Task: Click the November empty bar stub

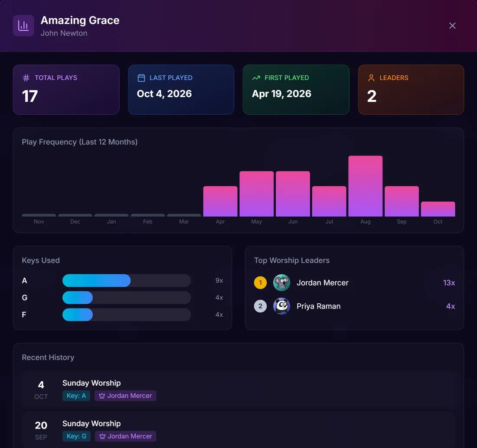Action: click(39, 215)
